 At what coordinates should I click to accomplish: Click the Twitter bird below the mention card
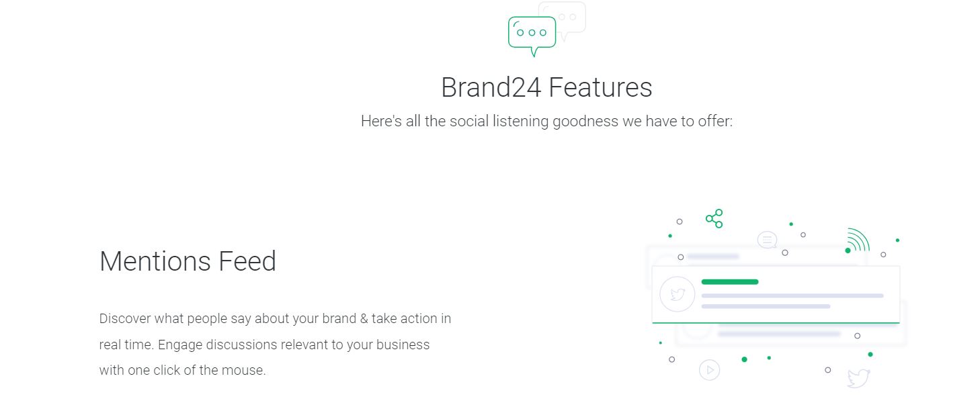pos(858,377)
